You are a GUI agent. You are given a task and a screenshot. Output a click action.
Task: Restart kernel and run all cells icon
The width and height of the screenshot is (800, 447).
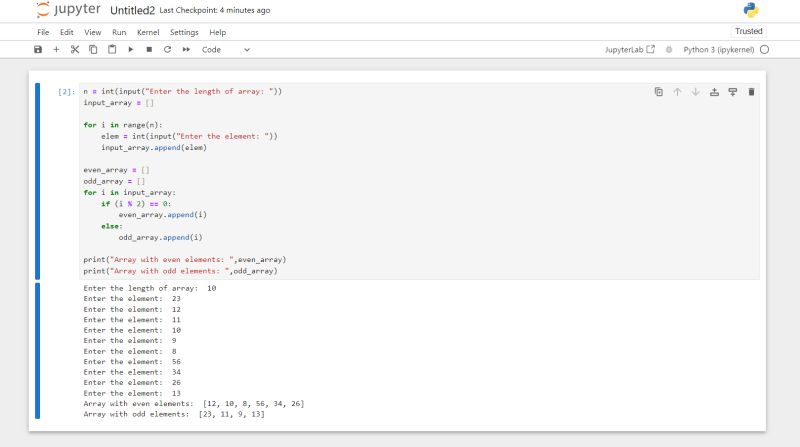tap(186, 49)
